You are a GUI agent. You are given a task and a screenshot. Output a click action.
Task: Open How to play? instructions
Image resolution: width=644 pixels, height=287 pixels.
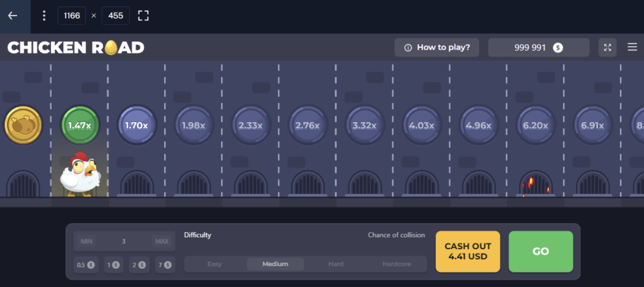(x=437, y=47)
